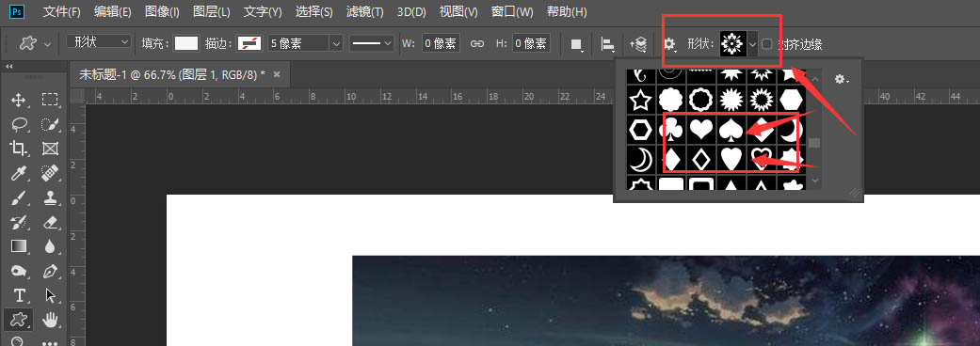Select the Clone Stamp tool
Image resolution: width=980 pixels, height=346 pixels.
[50, 197]
